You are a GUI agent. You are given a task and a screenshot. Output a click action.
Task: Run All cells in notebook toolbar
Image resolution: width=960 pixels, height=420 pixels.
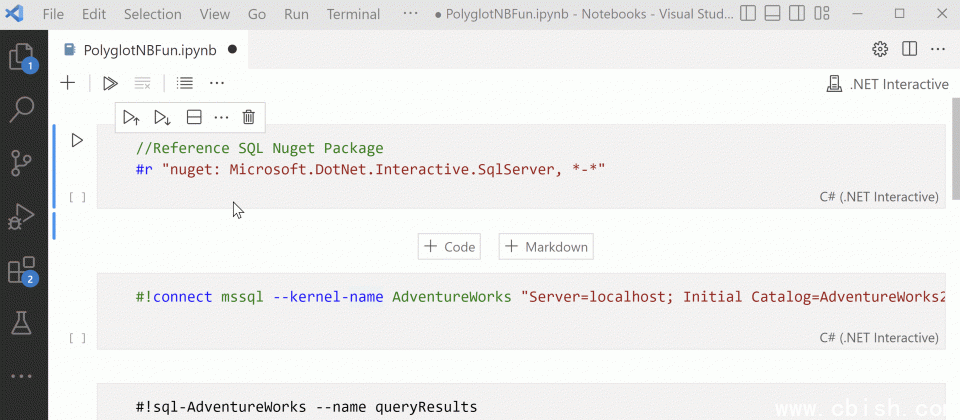(110, 84)
